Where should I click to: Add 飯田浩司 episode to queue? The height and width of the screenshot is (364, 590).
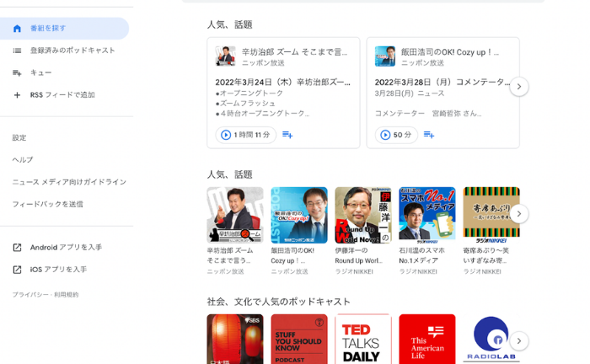click(429, 135)
